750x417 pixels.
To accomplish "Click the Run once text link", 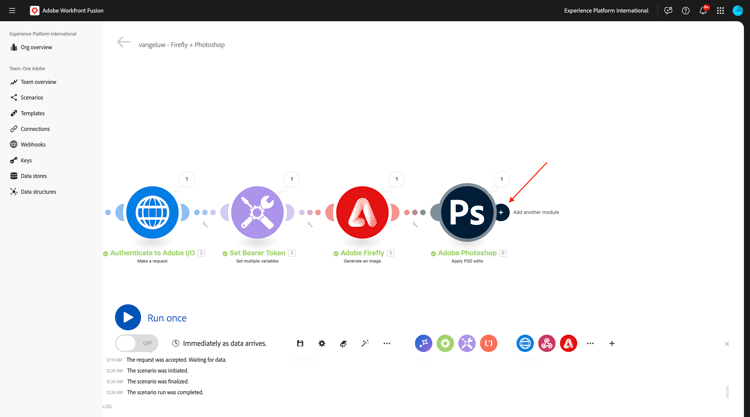I will pyautogui.click(x=167, y=318).
